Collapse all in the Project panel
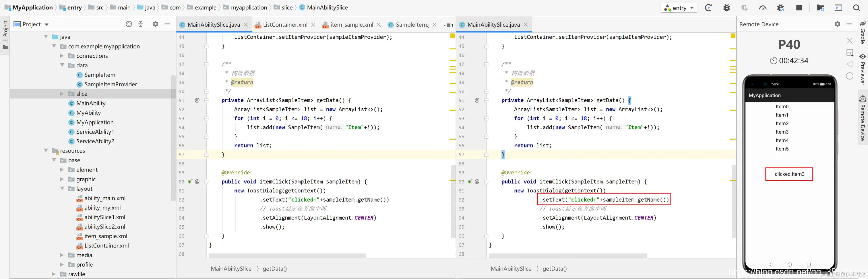The width and height of the screenshot is (868, 279). coord(141,24)
